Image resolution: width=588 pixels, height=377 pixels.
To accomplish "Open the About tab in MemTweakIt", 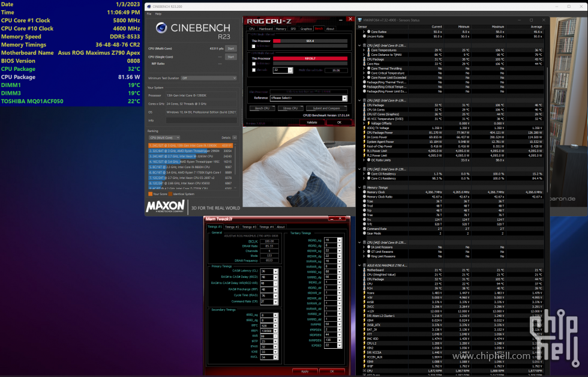I will coord(281,227).
